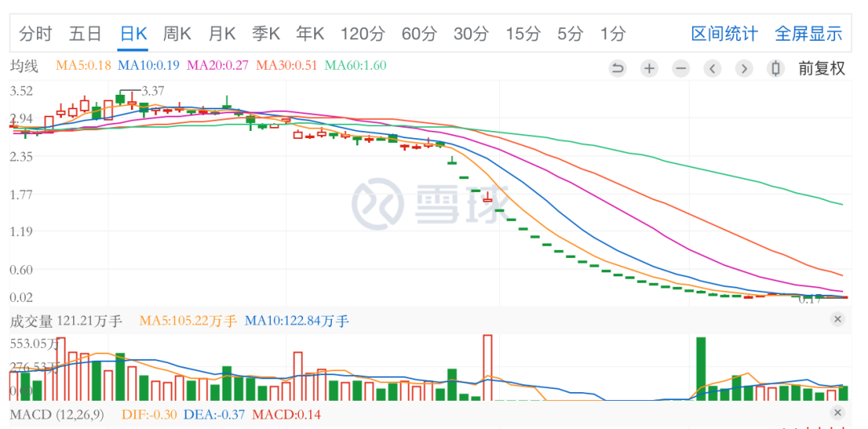Screen dimensions: 868x429
Task: Select the 五日 tab
Action: [x=85, y=34]
